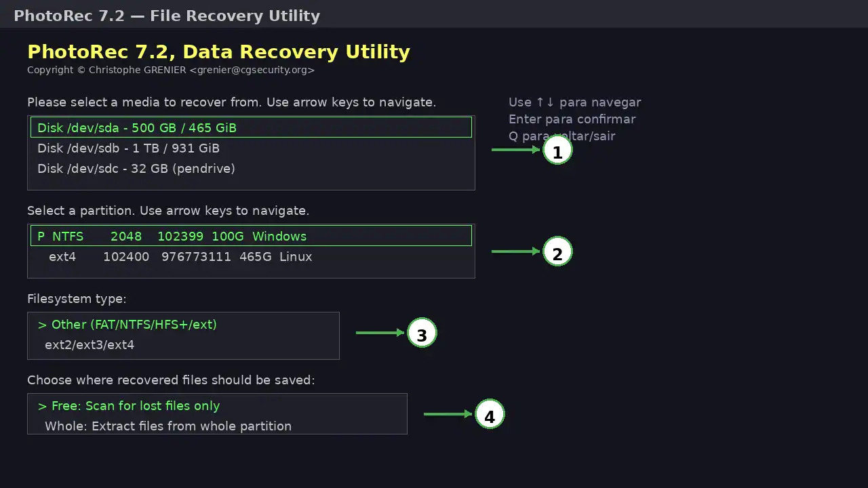This screenshot has width=868, height=488.
Task: Click the numbered circle marker 2
Action: point(557,251)
